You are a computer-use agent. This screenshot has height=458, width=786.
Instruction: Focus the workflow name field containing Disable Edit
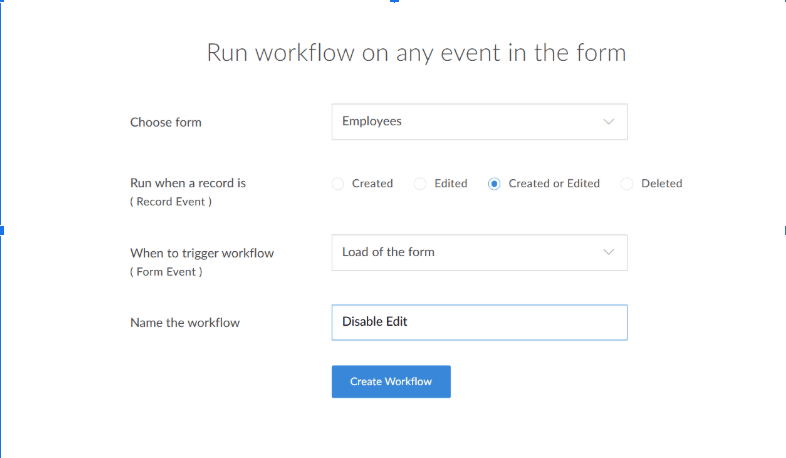479,322
